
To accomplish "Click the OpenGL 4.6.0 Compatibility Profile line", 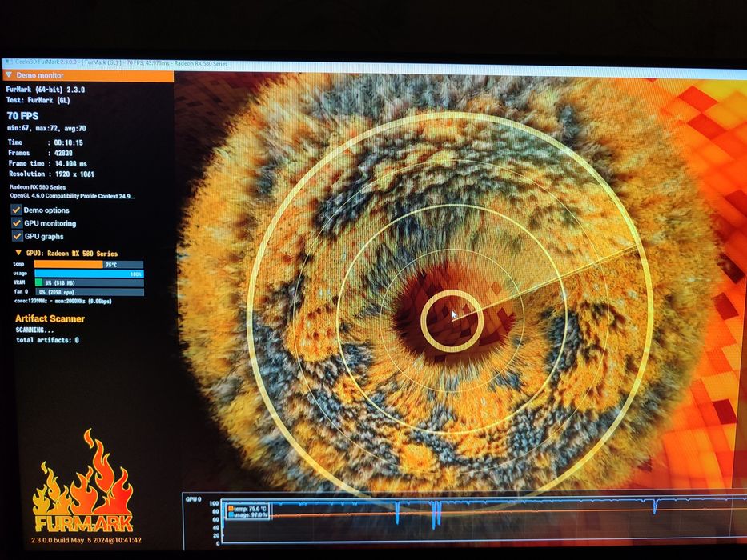I will [x=72, y=196].
